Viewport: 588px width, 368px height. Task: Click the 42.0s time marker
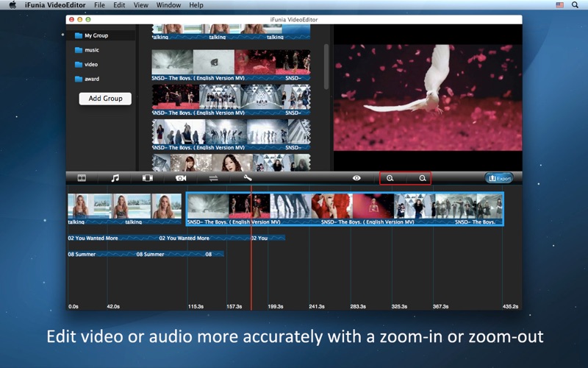(113, 306)
